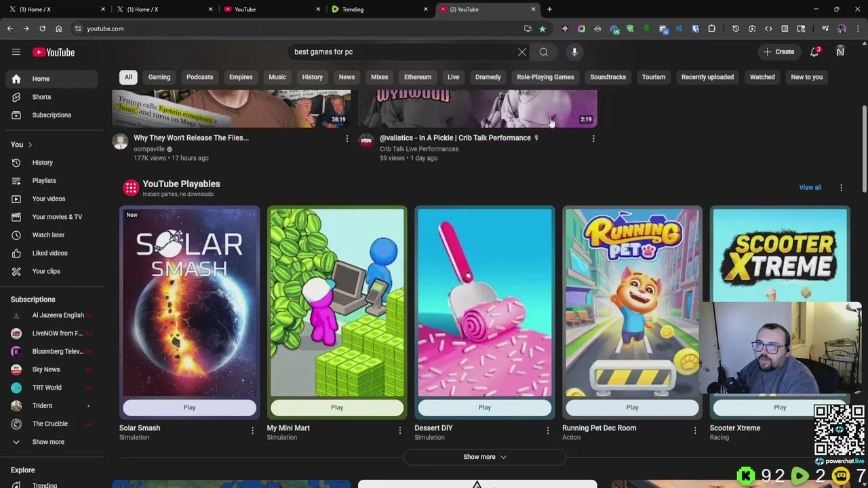Select Home in the sidebar
The height and width of the screenshot is (488, 868).
(x=52, y=79)
